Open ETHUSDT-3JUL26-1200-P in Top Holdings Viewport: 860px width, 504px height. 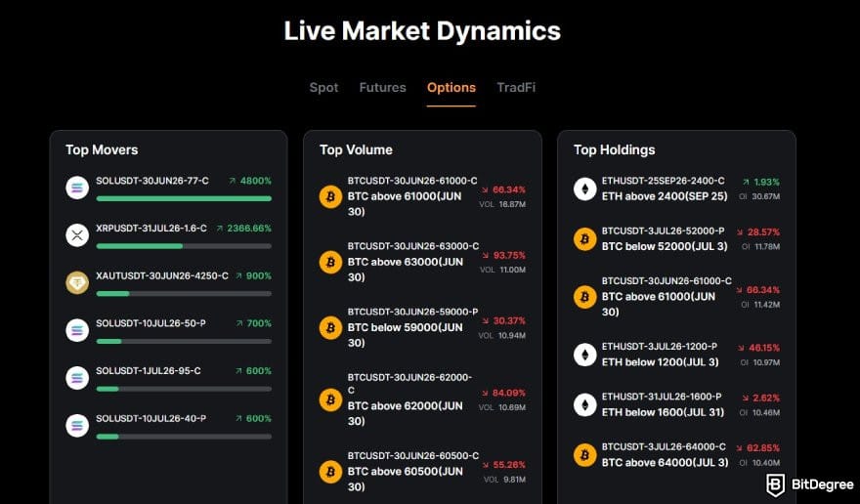[x=660, y=347]
